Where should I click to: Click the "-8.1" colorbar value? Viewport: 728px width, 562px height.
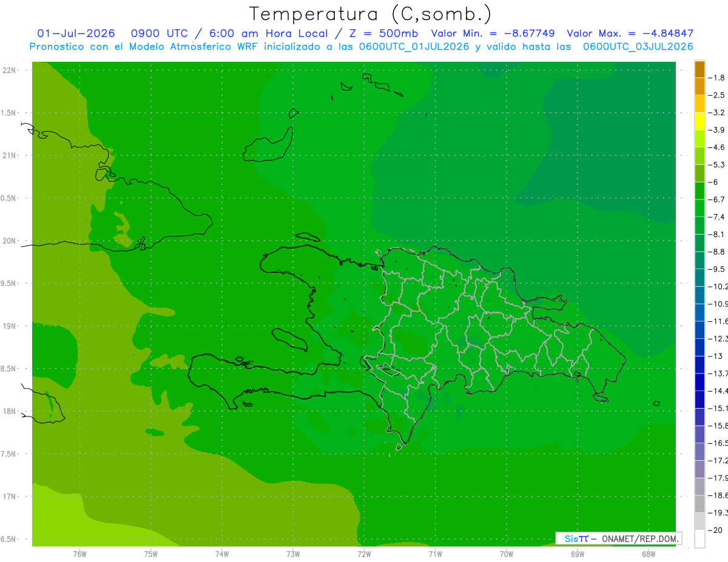point(716,234)
